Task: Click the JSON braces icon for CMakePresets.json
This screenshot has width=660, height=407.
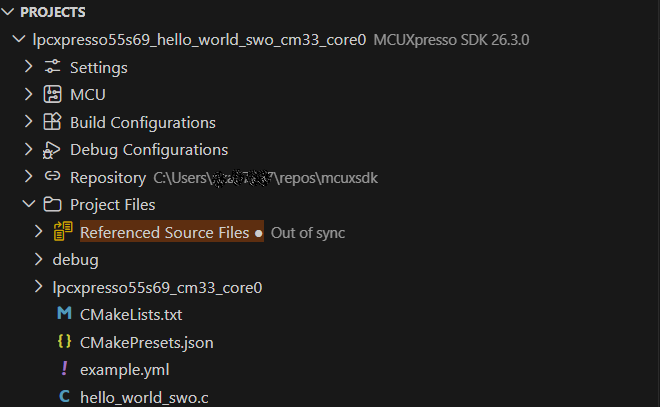Action: (64, 342)
